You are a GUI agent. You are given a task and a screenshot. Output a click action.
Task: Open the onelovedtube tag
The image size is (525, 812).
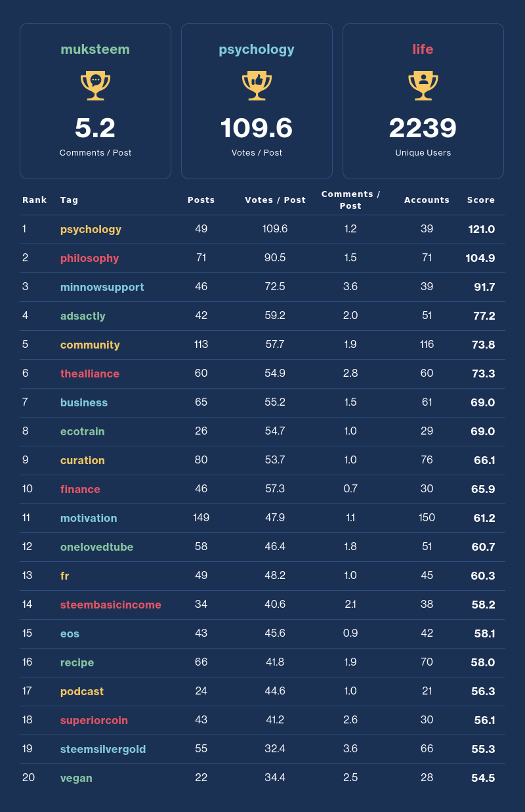(96, 547)
